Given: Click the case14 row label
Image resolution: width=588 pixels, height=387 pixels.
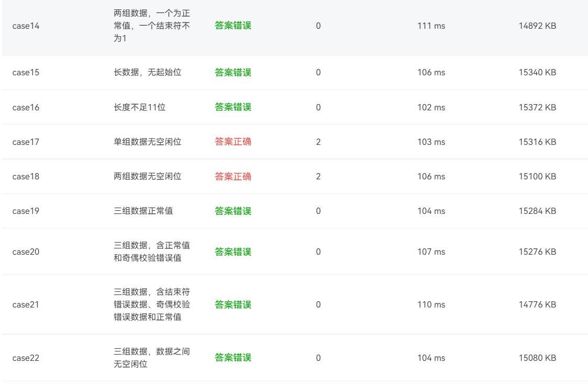Looking at the screenshot, I should [26, 26].
